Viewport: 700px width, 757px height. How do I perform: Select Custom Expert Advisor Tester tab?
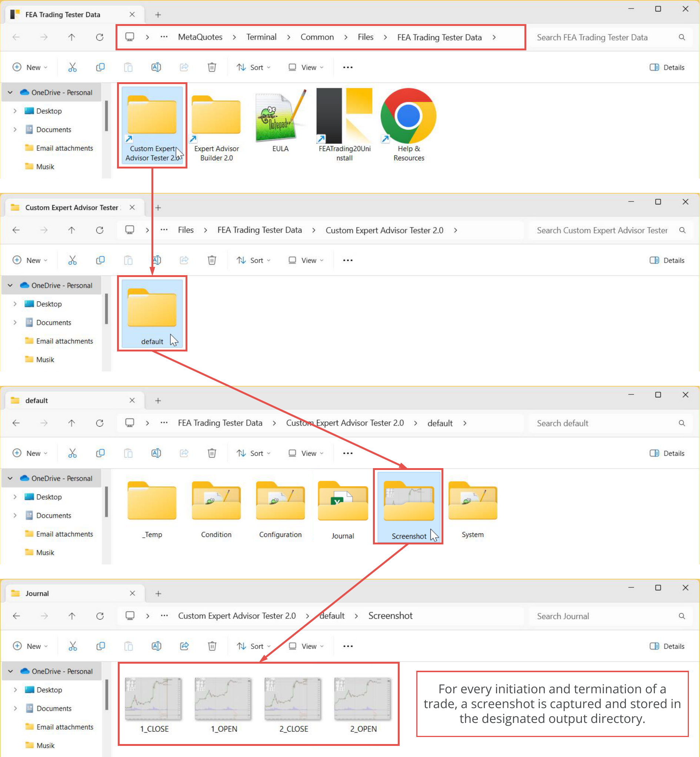(74, 207)
